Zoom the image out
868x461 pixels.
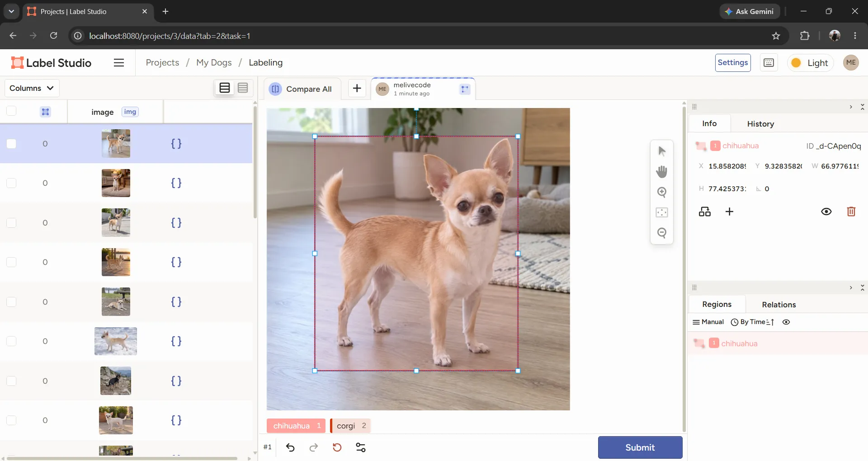pyautogui.click(x=662, y=233)
